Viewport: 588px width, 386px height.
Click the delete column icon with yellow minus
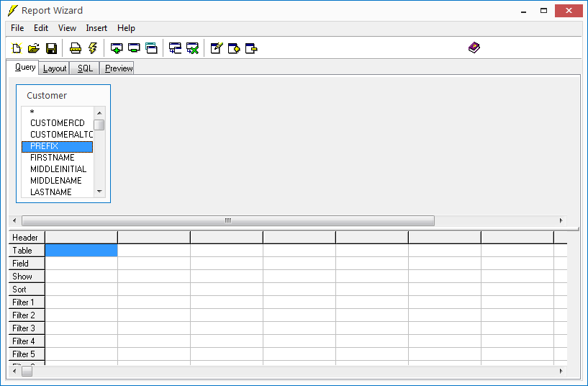[251, 48]
